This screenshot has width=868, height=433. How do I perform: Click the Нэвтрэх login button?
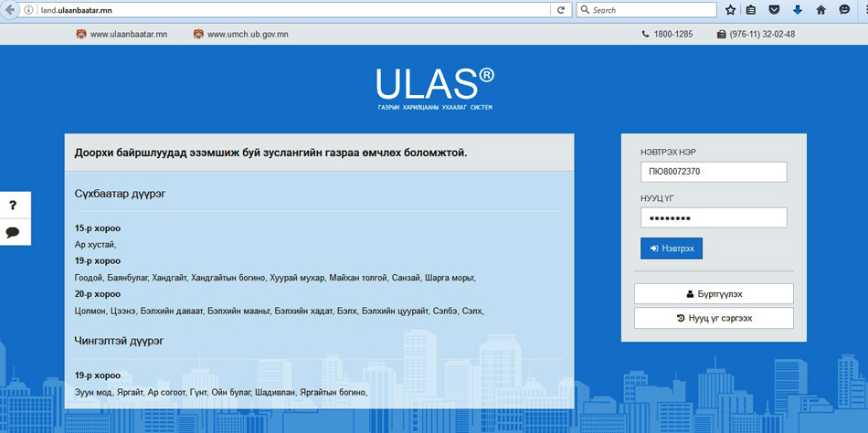(x=672, y=248)
